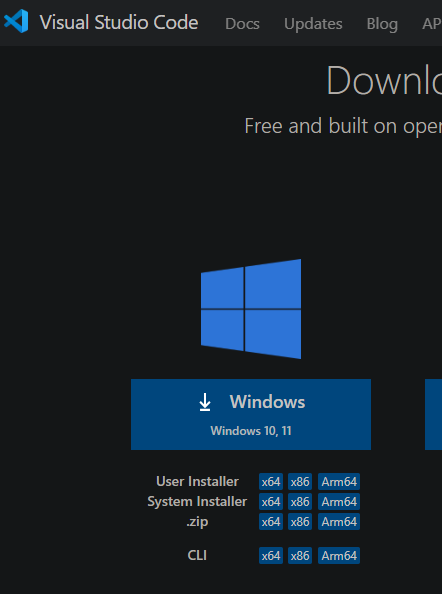Click the 'Free and built on' tagline text
442x594 pixels.
coord(321,126)
